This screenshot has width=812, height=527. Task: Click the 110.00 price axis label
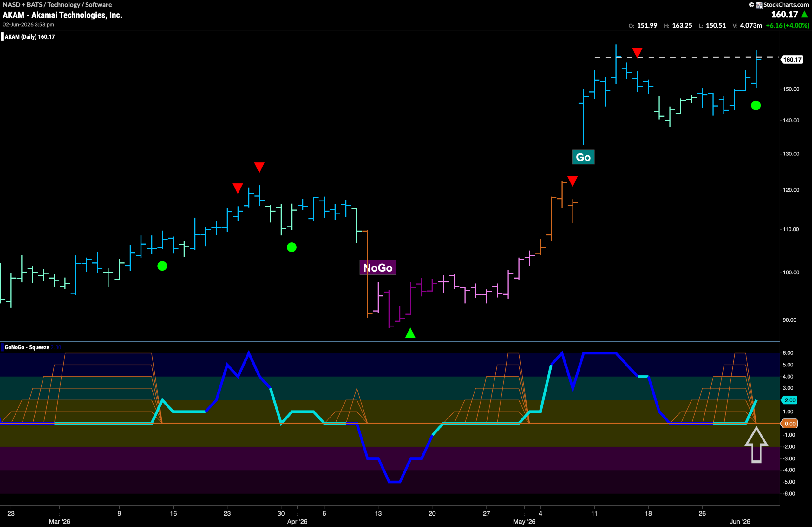(791, 229)
